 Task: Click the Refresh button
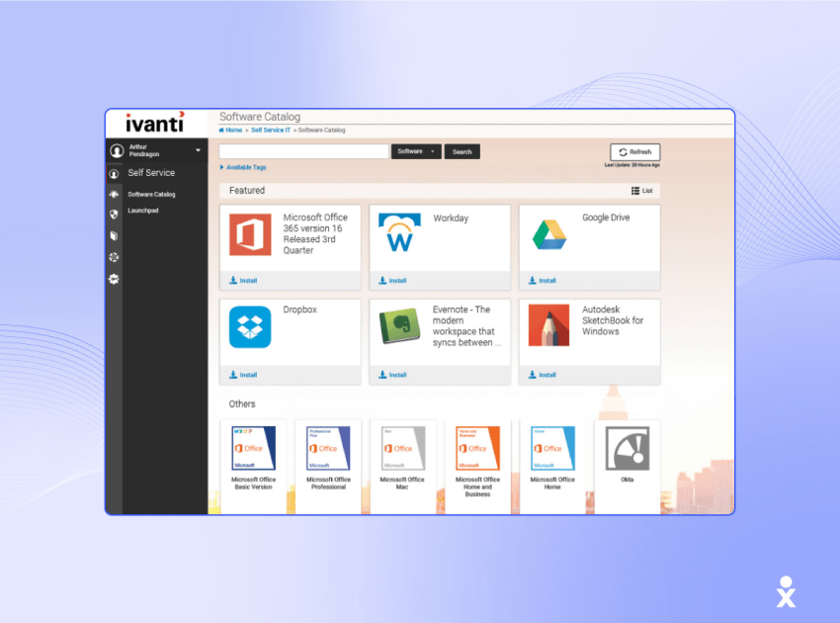point(633,150)
